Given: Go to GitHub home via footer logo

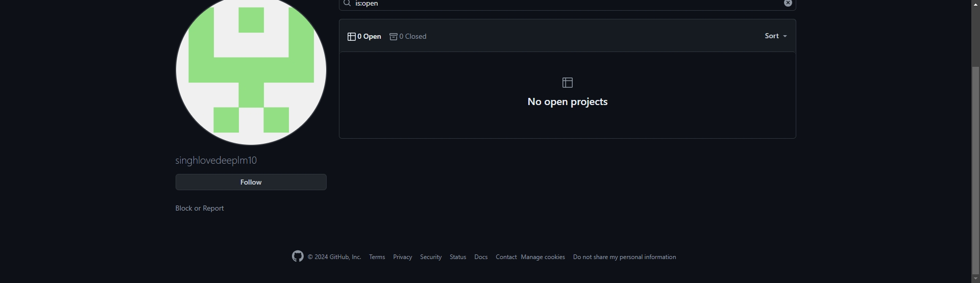Looking at the screenshot, I should [x=298, y=256].
